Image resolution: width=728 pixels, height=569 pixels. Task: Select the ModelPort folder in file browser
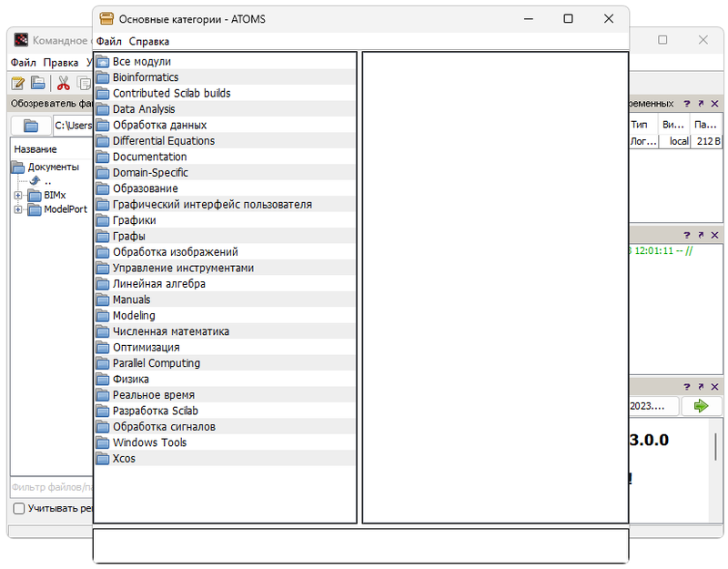[x=57, y=209]
